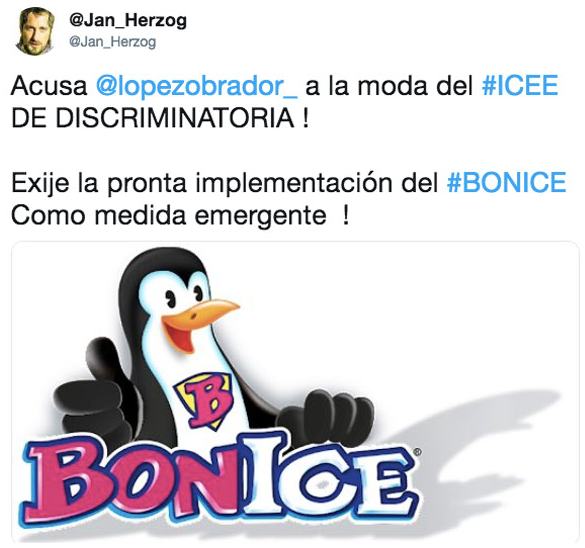585x548 pixels.
Task: Click the B shield emblem on the penguin's chest
Action: pos(203,400)
